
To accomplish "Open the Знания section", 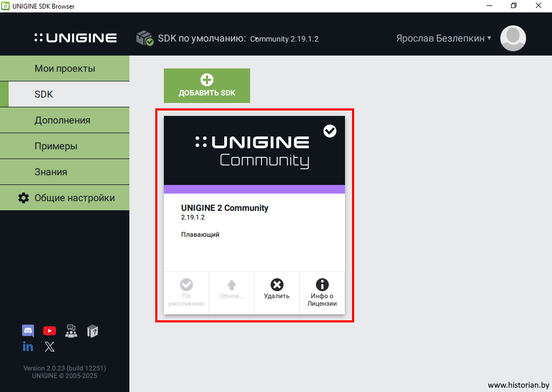I will click(x=65, y=172).
